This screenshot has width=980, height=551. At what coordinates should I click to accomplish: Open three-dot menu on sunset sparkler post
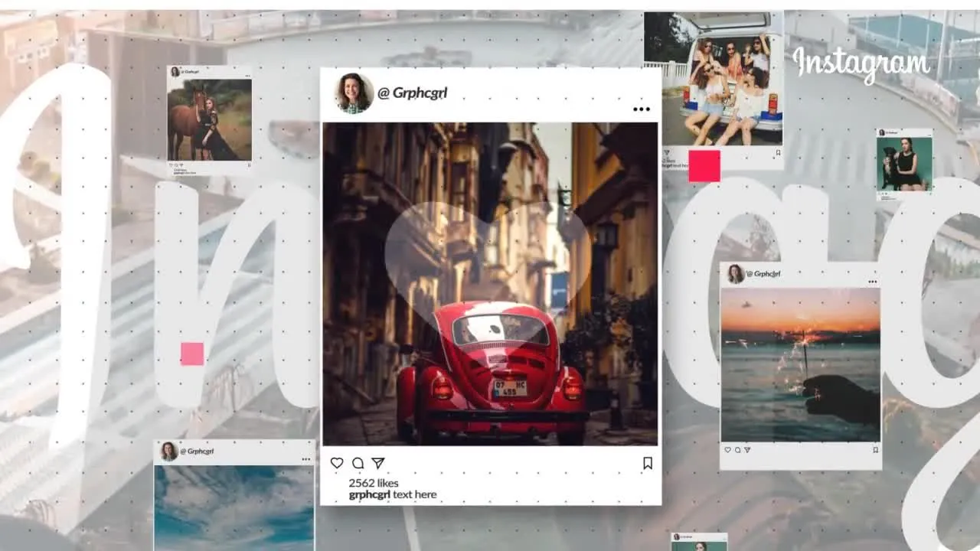click(873, 282)
